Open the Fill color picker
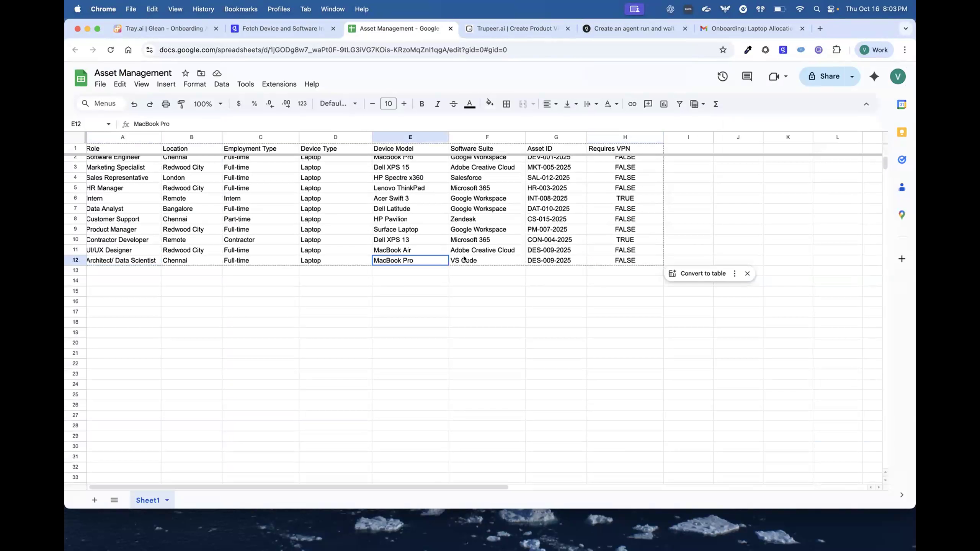 (490, 104)
